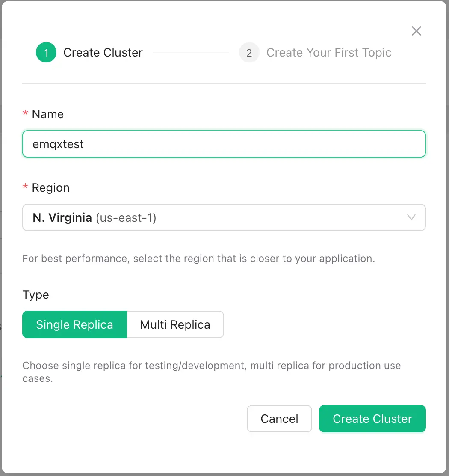
Task: Switch cluster type to Multi Replica
Action: click(x=175, y=324)
